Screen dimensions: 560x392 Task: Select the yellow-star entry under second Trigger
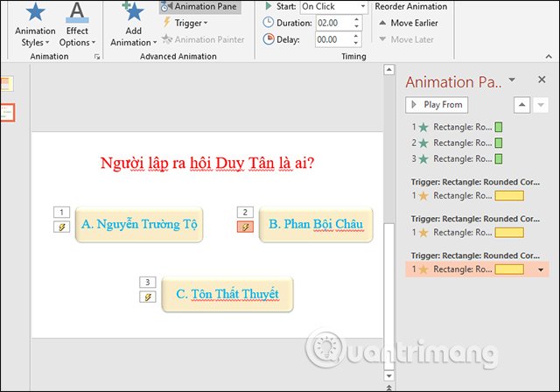467,233
